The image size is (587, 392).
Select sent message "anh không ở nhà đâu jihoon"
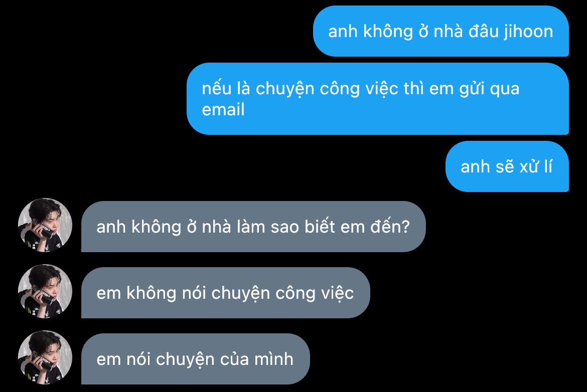(x=441, y=31)
